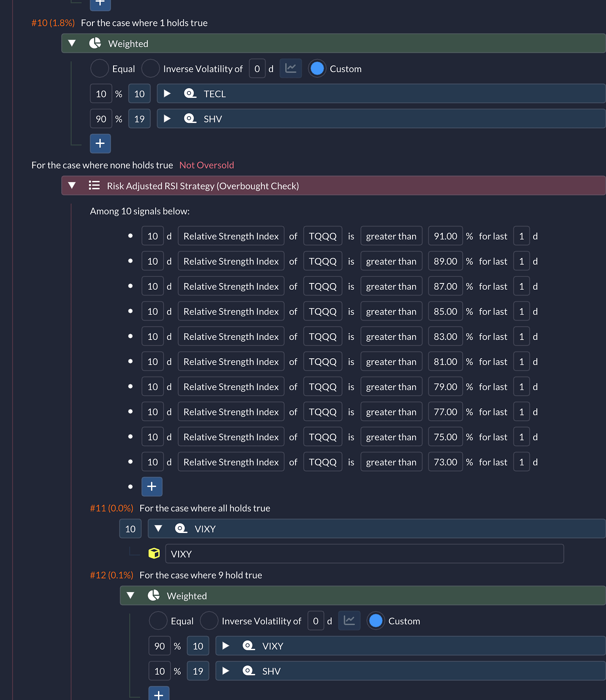Click the #12 (0.1%) case label
Image resolution: width=606 pixels, height=700 pixels.
tap(112, 575)
